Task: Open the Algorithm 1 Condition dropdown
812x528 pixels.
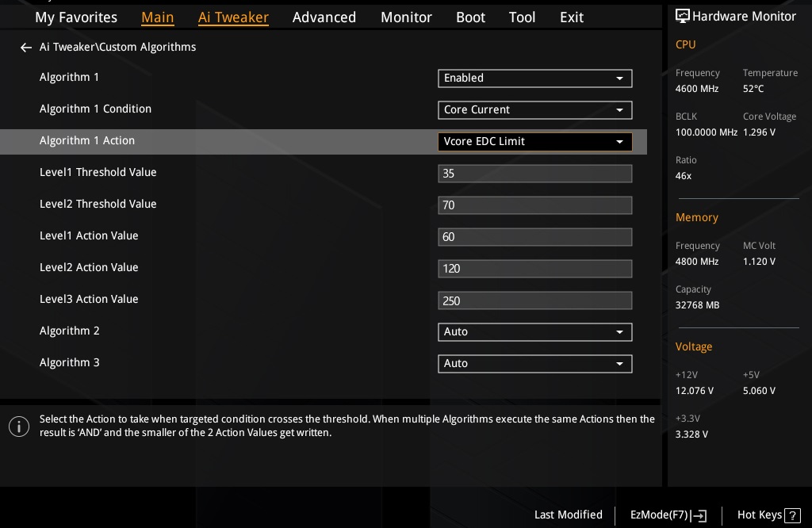Action: (x=535, y=109)
